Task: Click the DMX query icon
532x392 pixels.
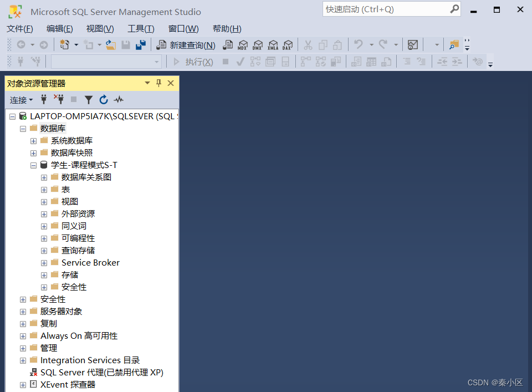Action: [x=258, y=45]
